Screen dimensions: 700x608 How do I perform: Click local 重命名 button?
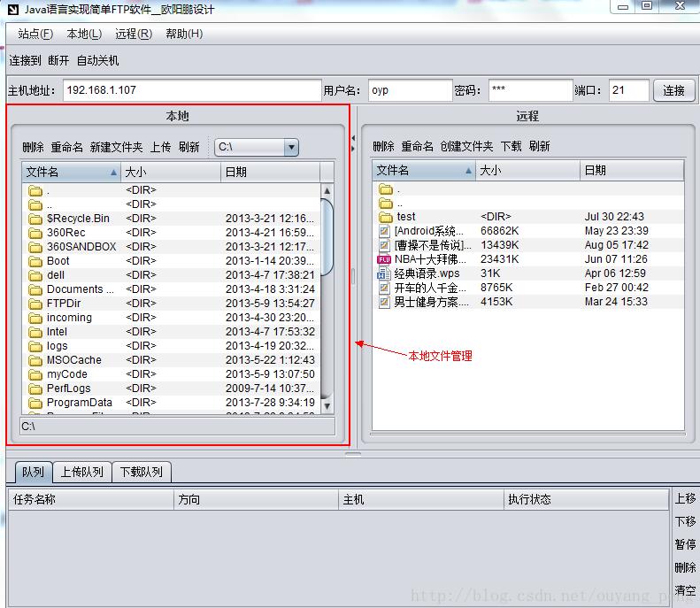pos(66,147)
